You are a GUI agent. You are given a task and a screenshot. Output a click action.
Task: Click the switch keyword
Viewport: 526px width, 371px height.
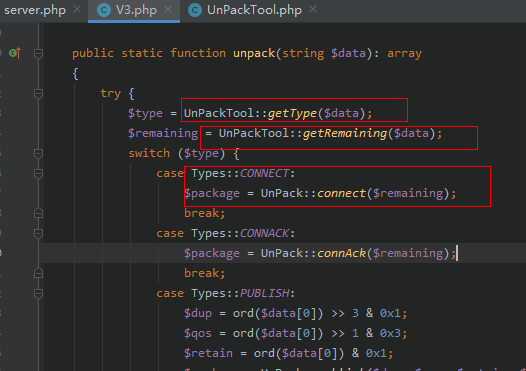pyautogui.click(x=149, y=153)
